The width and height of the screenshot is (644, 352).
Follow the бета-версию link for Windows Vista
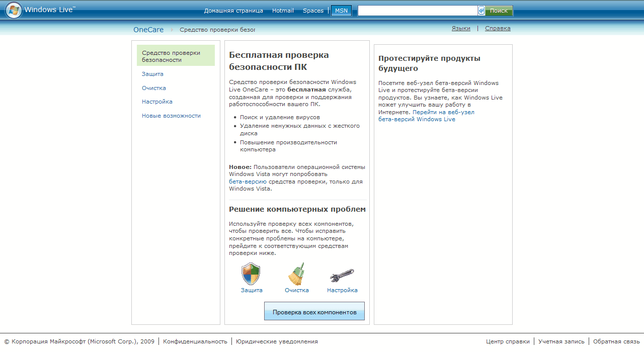248,182
